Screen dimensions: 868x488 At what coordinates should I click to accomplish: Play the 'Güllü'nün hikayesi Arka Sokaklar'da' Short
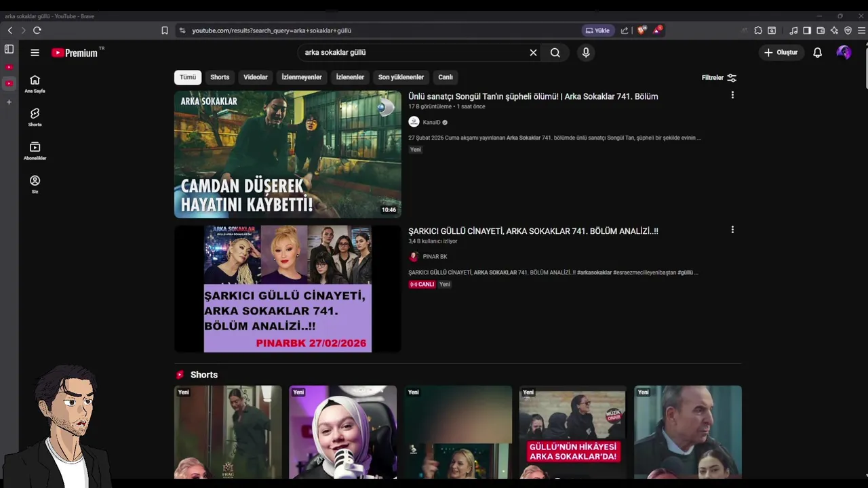pyautogui.click(x=572, y=432)
